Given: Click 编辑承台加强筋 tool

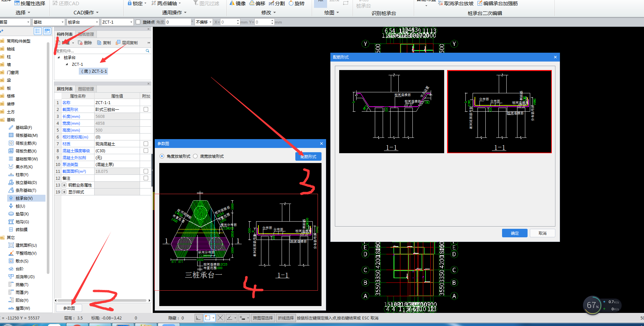Looking at the screenshot, I should (497, 3).
